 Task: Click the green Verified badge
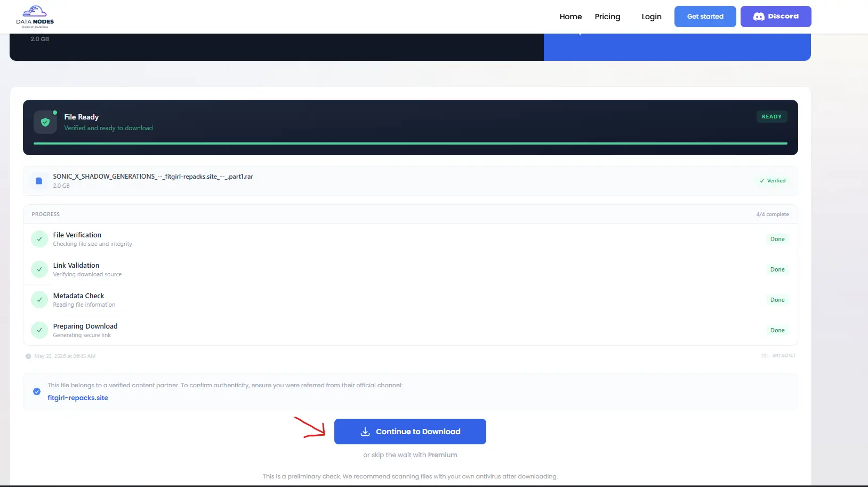[x=773, y=181]
